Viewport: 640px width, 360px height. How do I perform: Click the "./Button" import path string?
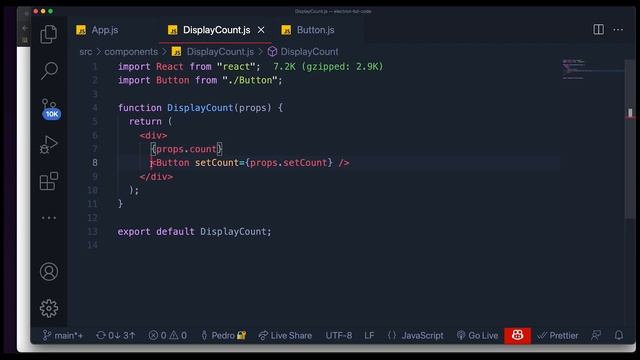point(250,80)
